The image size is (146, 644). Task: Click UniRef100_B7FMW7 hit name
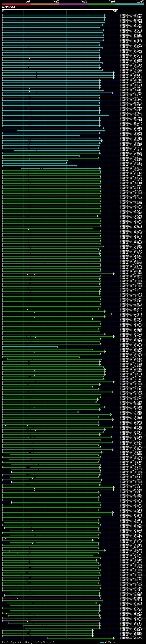(131, 27)
